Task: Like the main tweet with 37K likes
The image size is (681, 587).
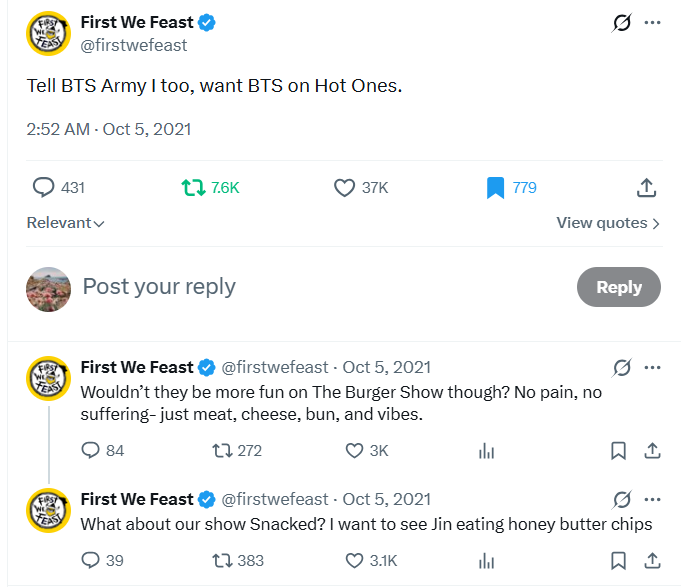Action: (344, 187)
